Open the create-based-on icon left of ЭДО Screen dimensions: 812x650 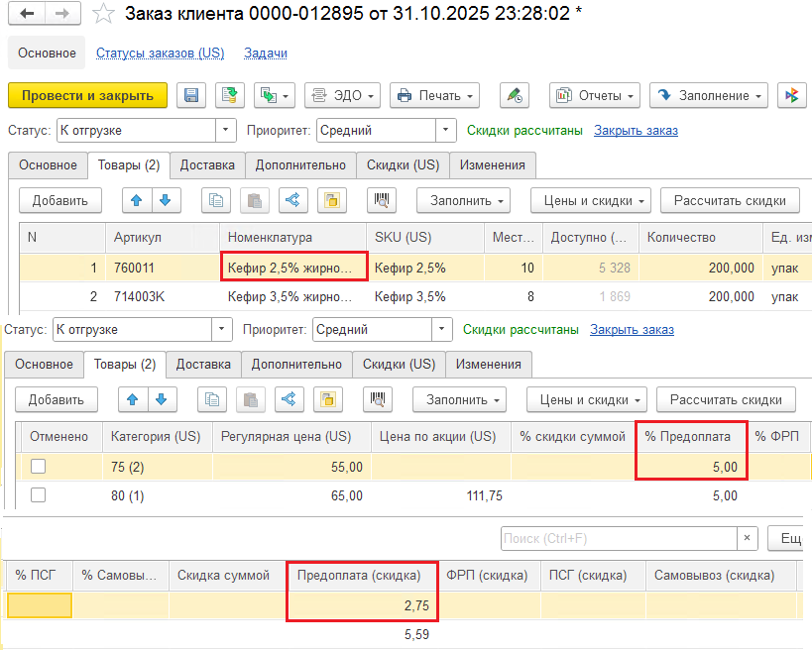point(275,95)
